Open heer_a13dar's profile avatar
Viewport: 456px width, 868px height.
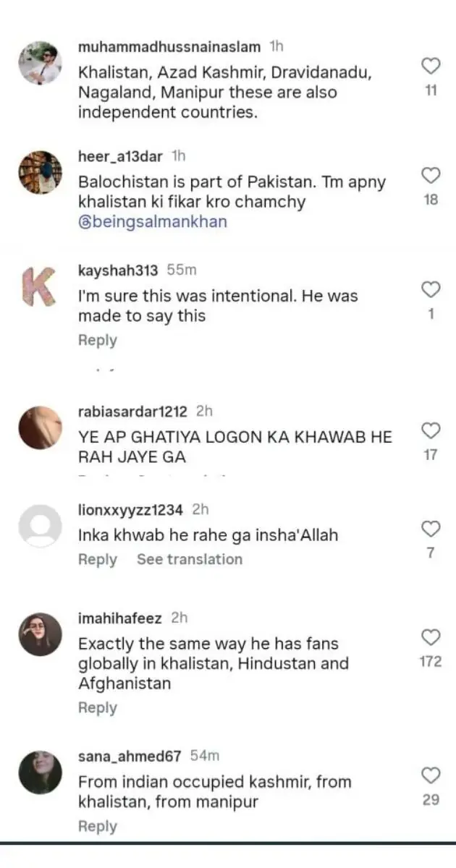[40, 172]
